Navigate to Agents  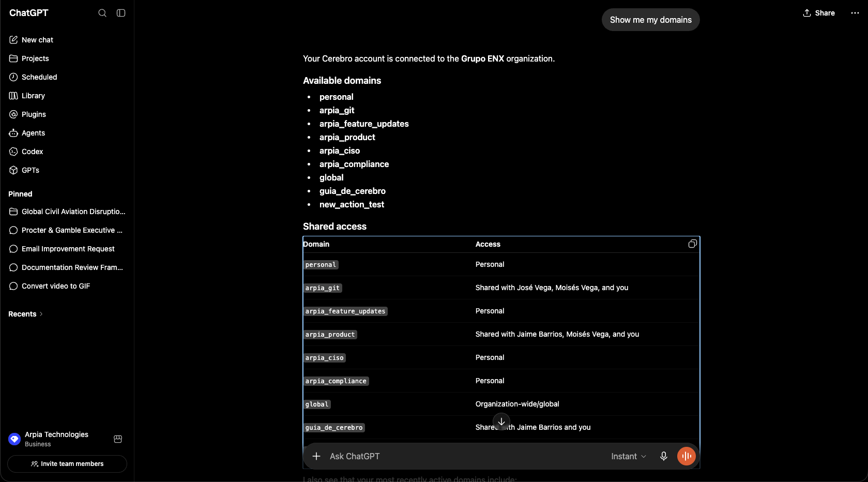point(67,133)
